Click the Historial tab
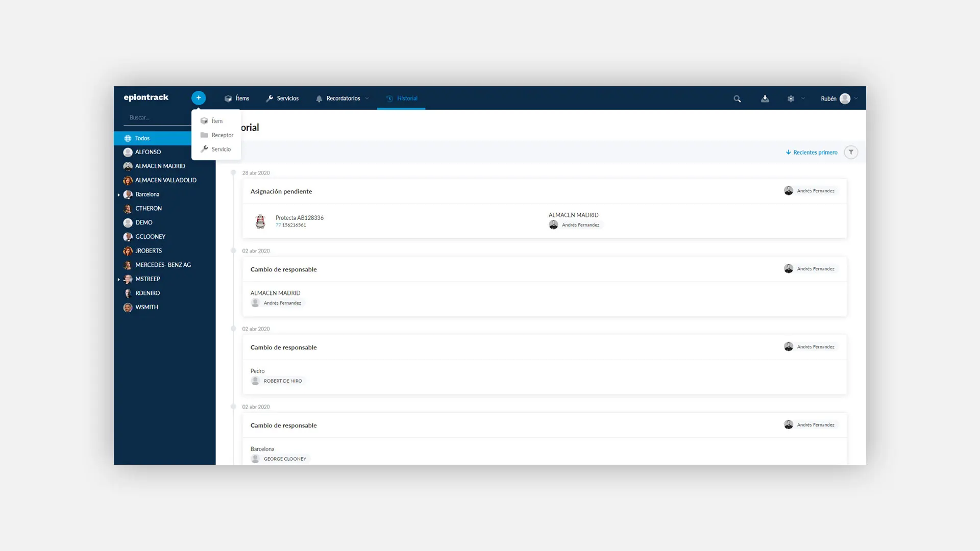This screenshot has width=980, height=551. 406,98
